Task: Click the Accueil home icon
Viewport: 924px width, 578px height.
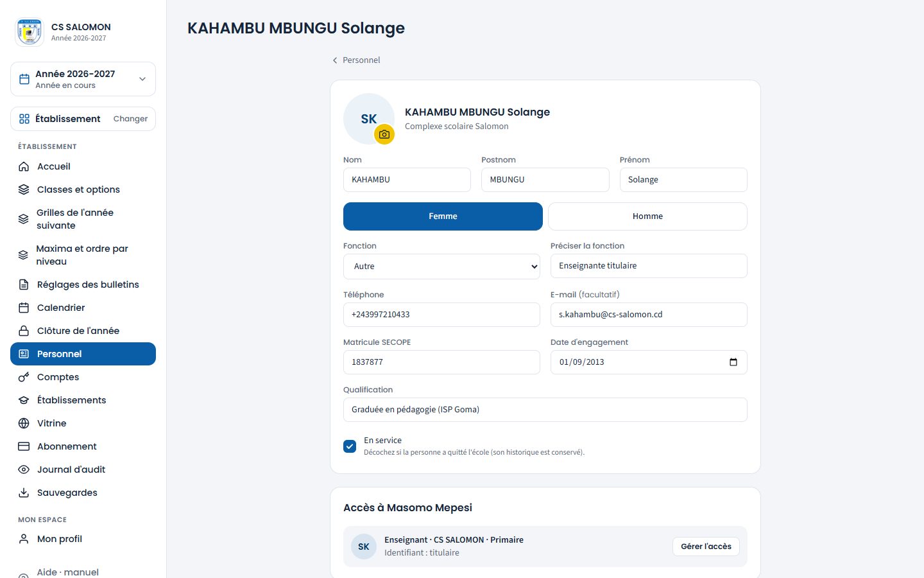Action: tap(24, 166)
